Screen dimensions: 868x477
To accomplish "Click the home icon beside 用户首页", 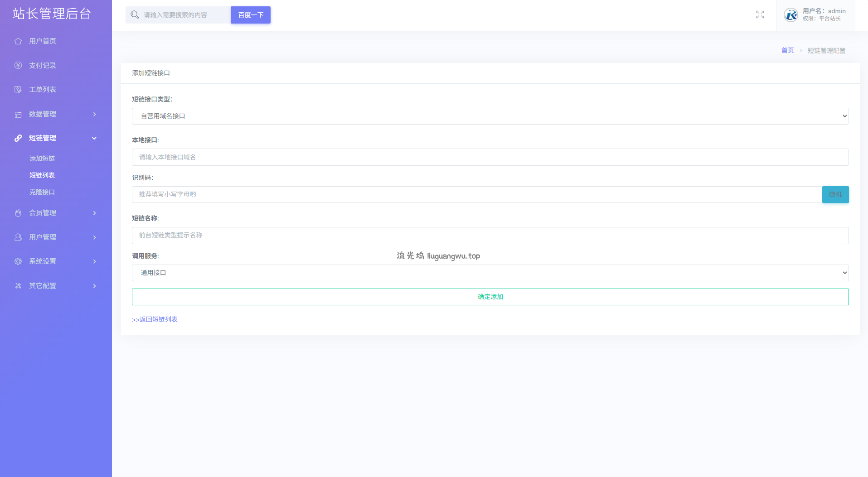I will coord(18,41).
